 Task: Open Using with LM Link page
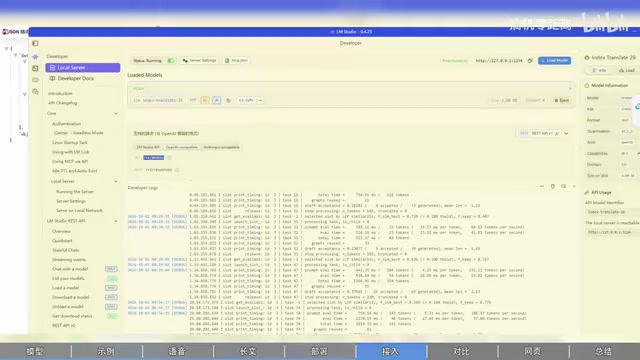71,152
